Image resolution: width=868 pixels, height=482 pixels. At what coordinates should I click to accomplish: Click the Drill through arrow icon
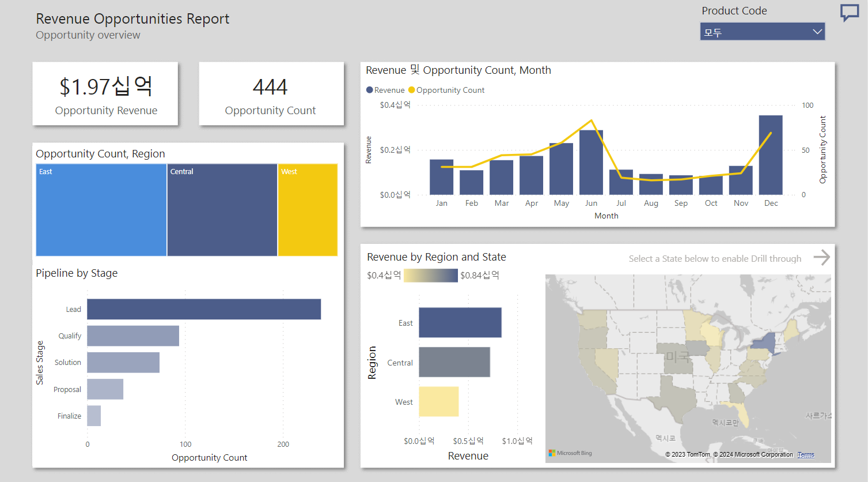pos(822,258)
